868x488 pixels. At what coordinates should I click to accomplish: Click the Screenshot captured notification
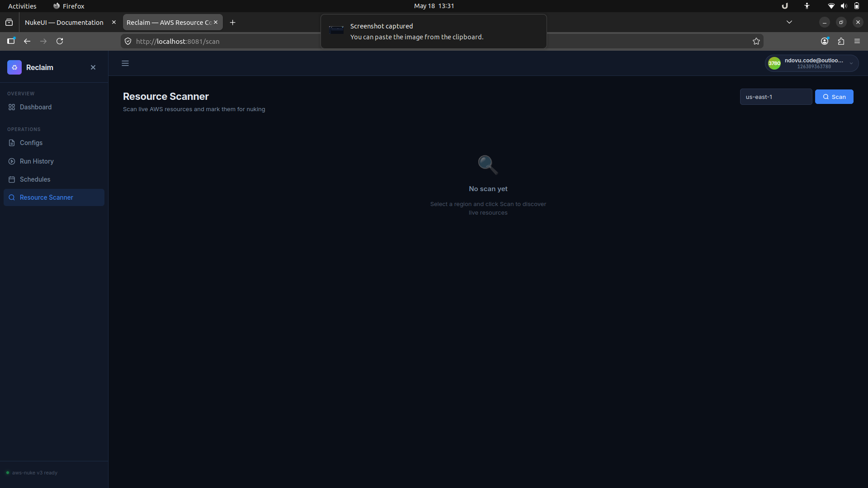(x=434, y=31)
